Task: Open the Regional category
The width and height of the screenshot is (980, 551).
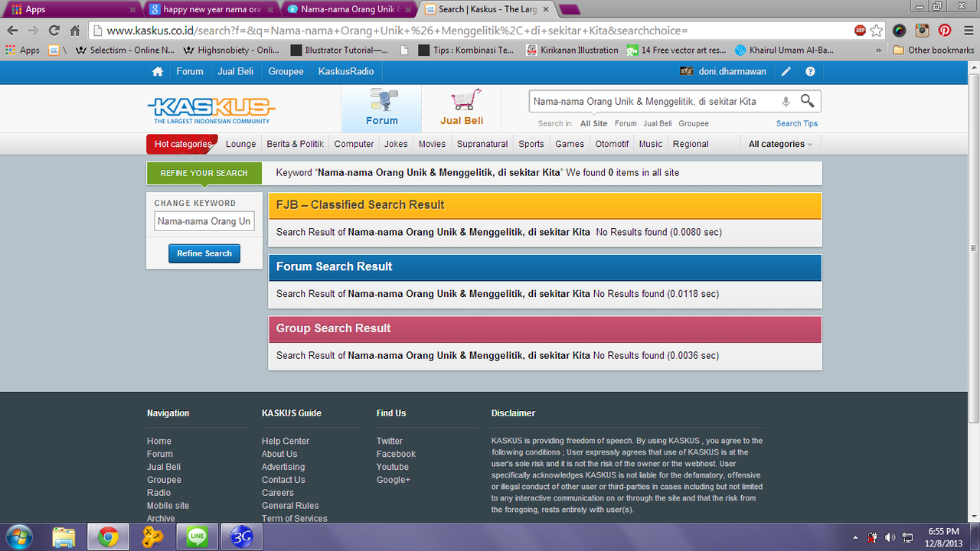Action: click(x=691, y=144)
